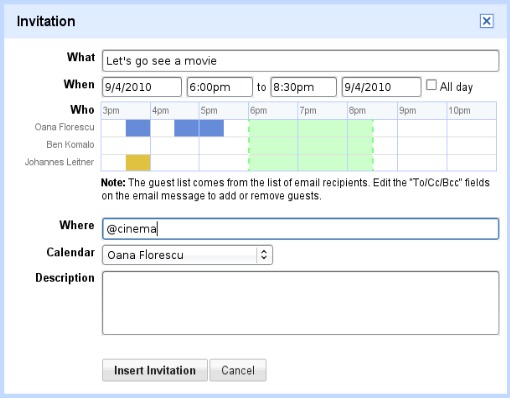This screenshot has width=510, height=398.
Task: Select the start date field 9/4/2010
Action: (x=142, y=87)
